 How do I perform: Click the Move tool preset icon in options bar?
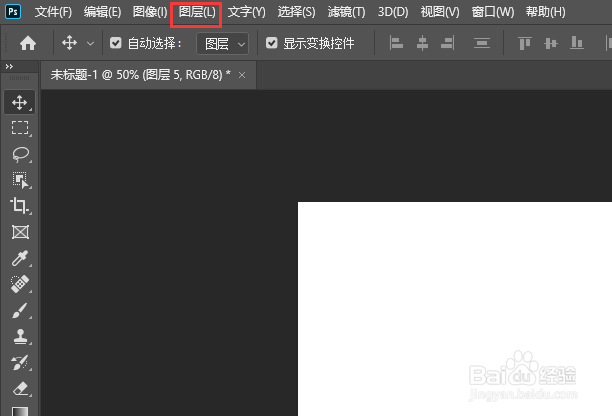(69, 43)
